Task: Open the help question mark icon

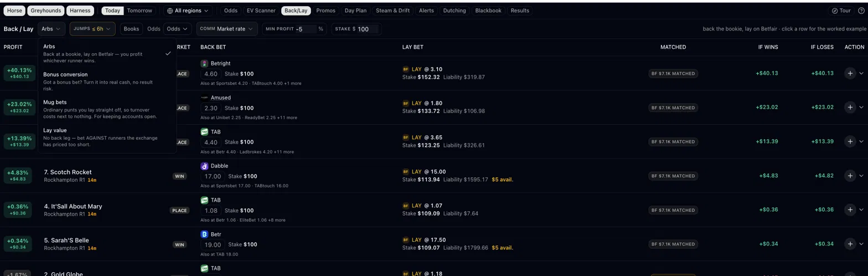Action: click(x=861, y=11)
